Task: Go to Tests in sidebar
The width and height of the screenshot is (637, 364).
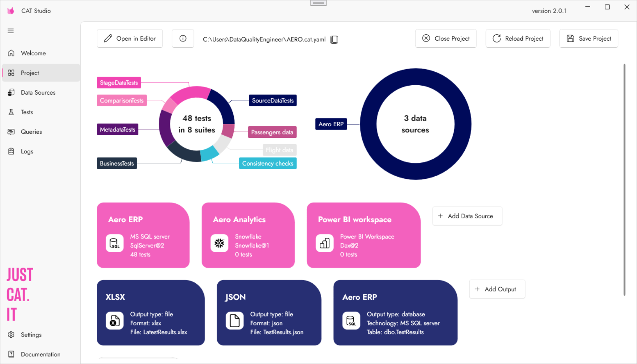Action: 27,112
